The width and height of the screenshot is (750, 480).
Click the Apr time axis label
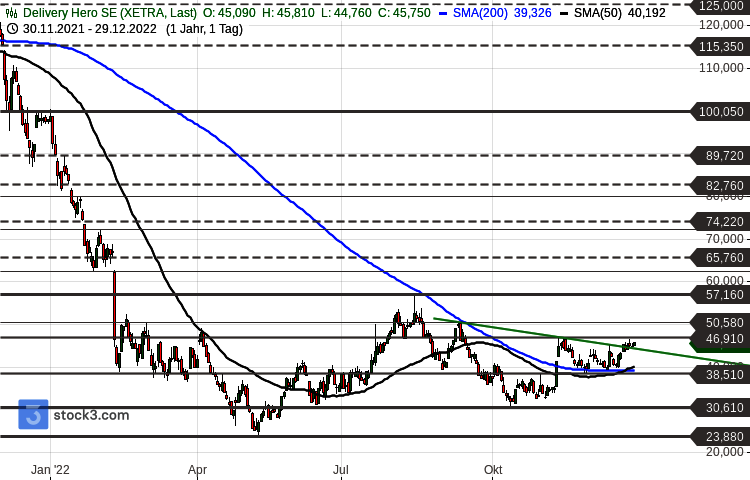tap(198, 470)
